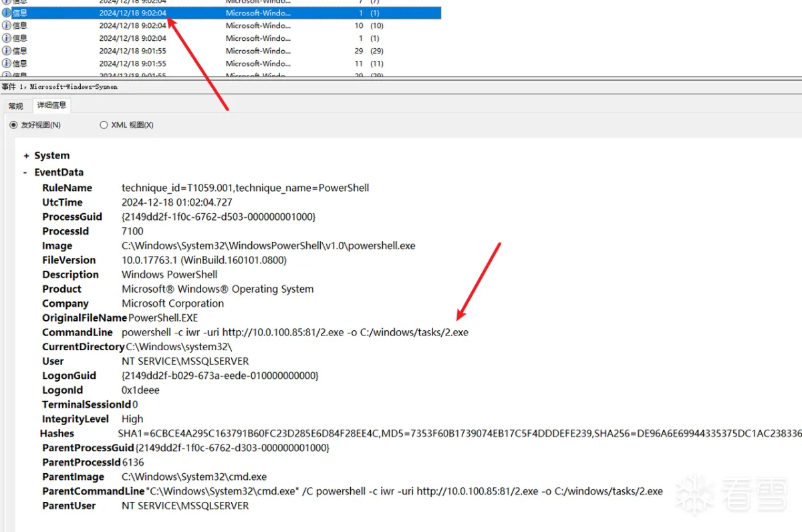Click the OriginalFileName value PowerShell.EXE
Viewport: 802px width, 532px height.
point(163,318)
